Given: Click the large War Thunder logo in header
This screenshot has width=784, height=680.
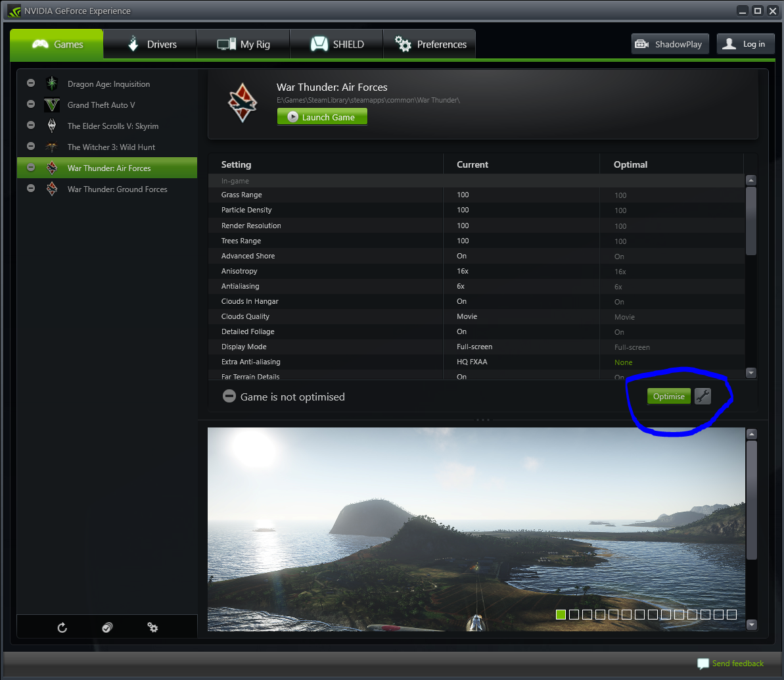Looking at the screenshot, I should point(242,103).
